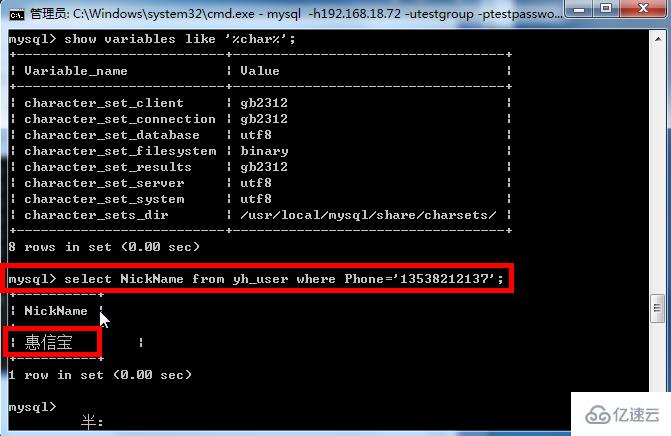Click gb2312 value of character_set_results
This screenshot has width=671, height=436.
coord(264,167)
